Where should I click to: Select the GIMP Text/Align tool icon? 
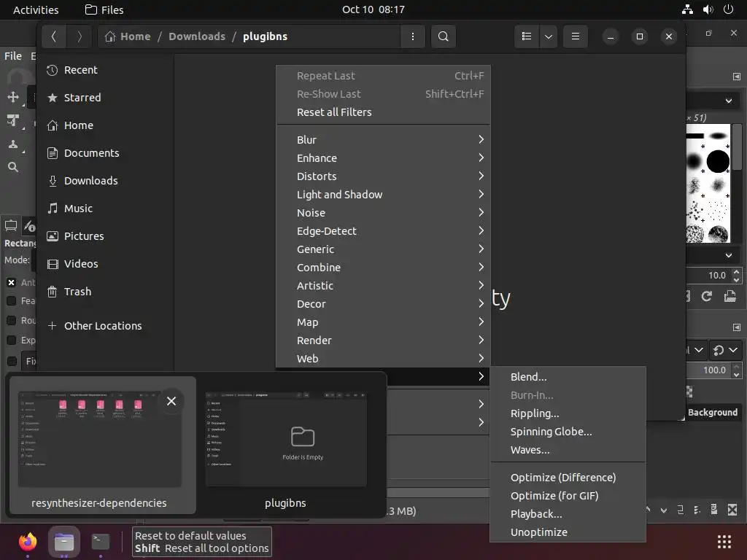13,120
